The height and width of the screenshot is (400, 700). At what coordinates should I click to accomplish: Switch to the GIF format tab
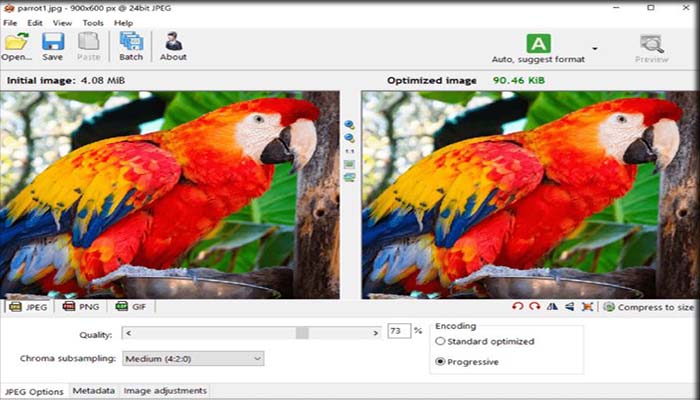[131, 307]
